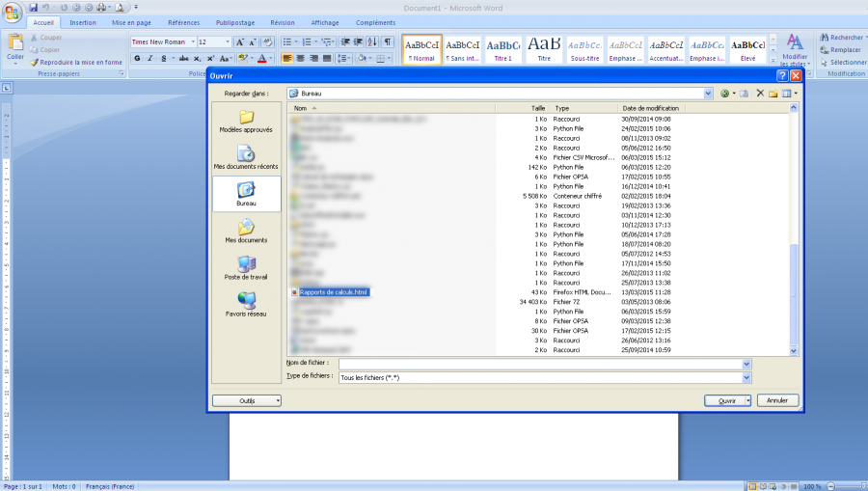
Task: Click the Annuler button
Action: 777,400
